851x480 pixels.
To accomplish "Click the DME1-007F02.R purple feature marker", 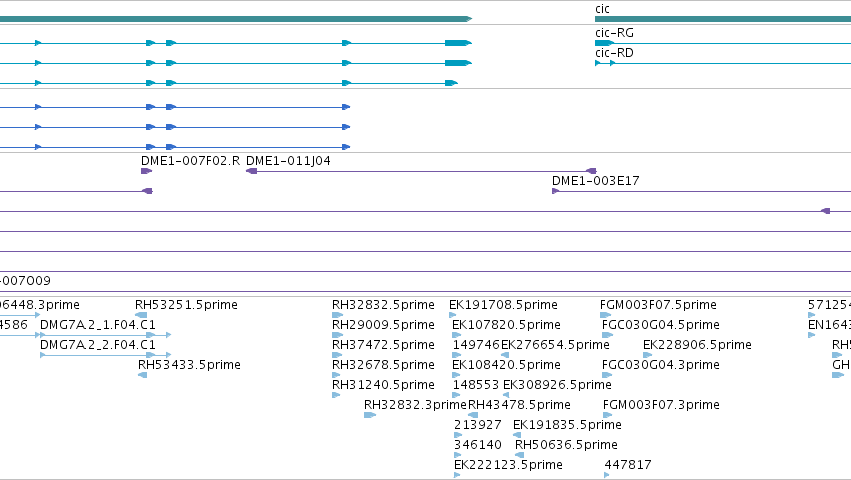I will [147, 171].
